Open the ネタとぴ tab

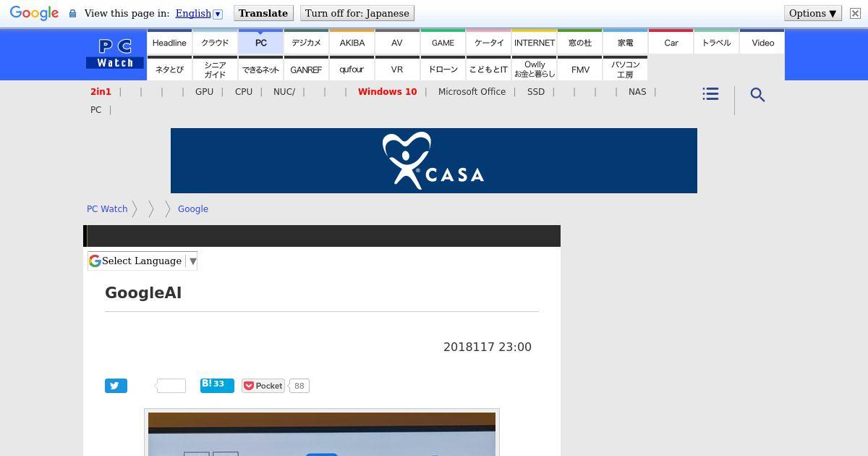(169, 69)
